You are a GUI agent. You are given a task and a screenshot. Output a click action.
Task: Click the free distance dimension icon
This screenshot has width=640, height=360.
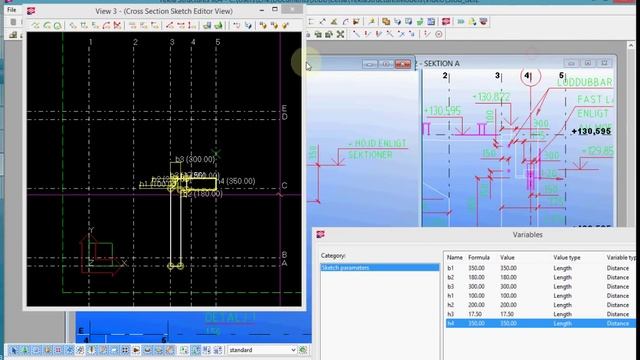coord(170,25)
